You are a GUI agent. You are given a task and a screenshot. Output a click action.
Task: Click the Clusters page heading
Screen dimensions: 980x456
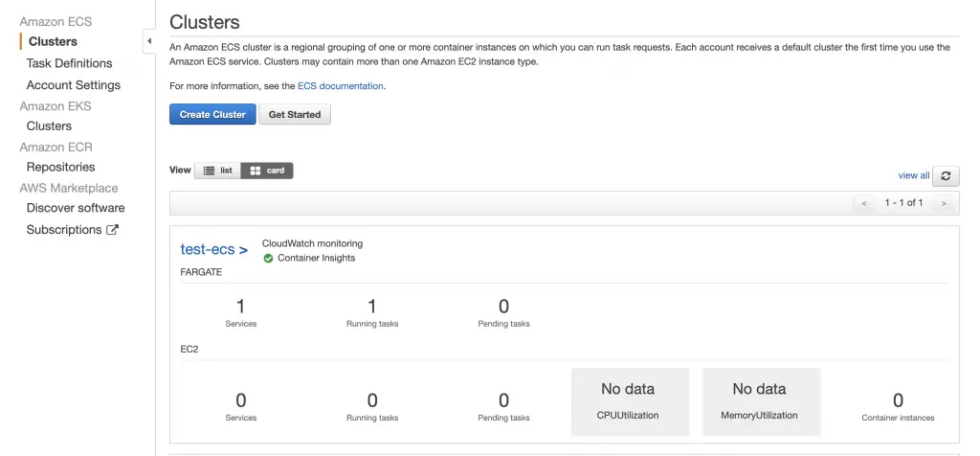205,22
